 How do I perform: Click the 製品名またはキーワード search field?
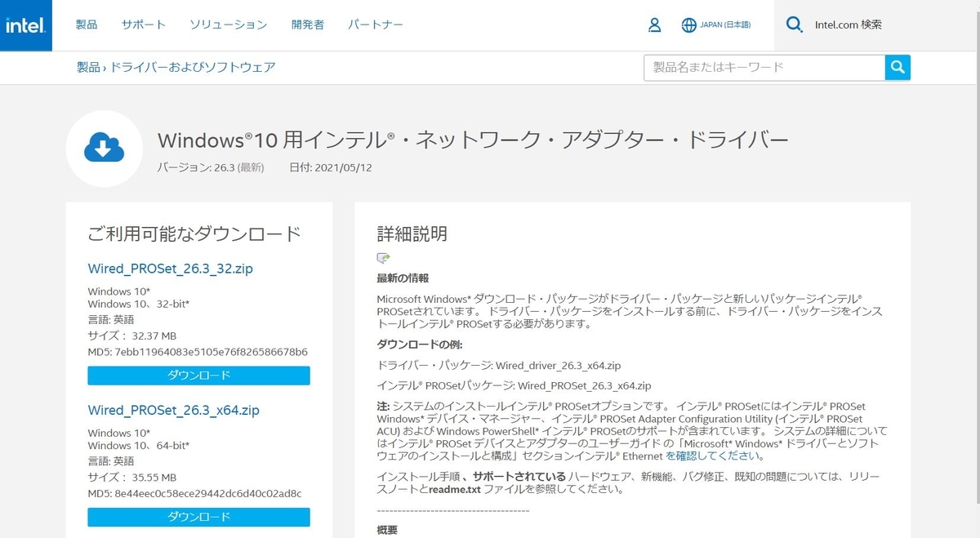[x=759, y=67]
